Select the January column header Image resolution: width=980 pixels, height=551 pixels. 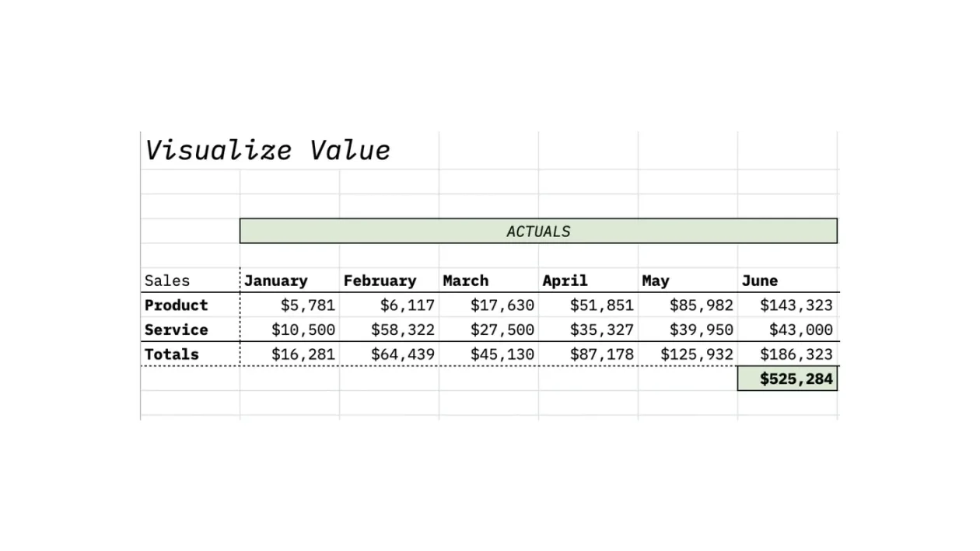pyautogui.click(x=276, y=281)
